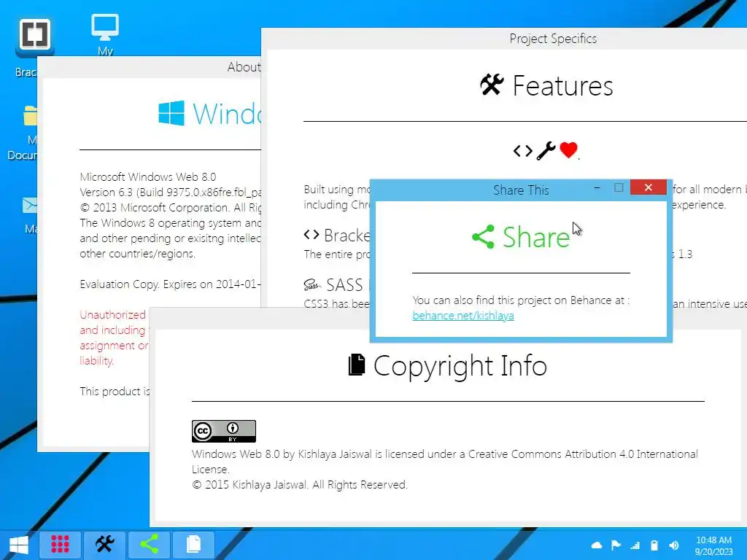Click "Evaluation Copy. Expires on" text
Viewport: 747px width, 560px height.
[147, 284]
